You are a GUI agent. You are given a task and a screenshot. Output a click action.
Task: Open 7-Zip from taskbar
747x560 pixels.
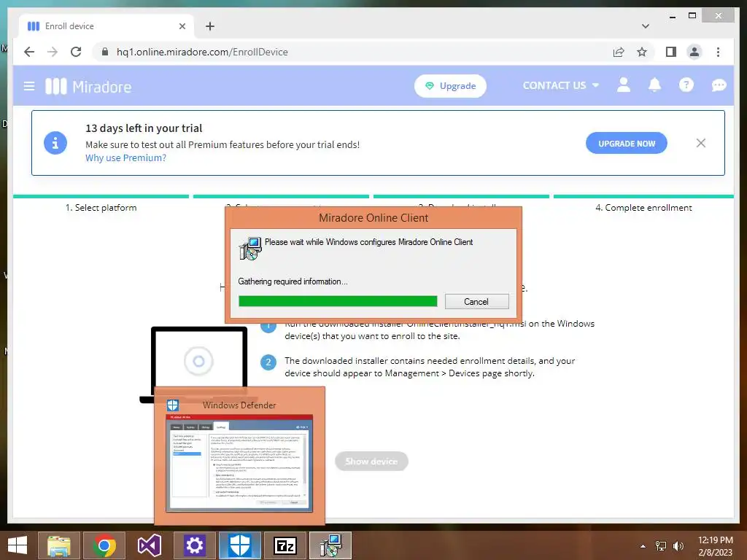click(285, 545)
